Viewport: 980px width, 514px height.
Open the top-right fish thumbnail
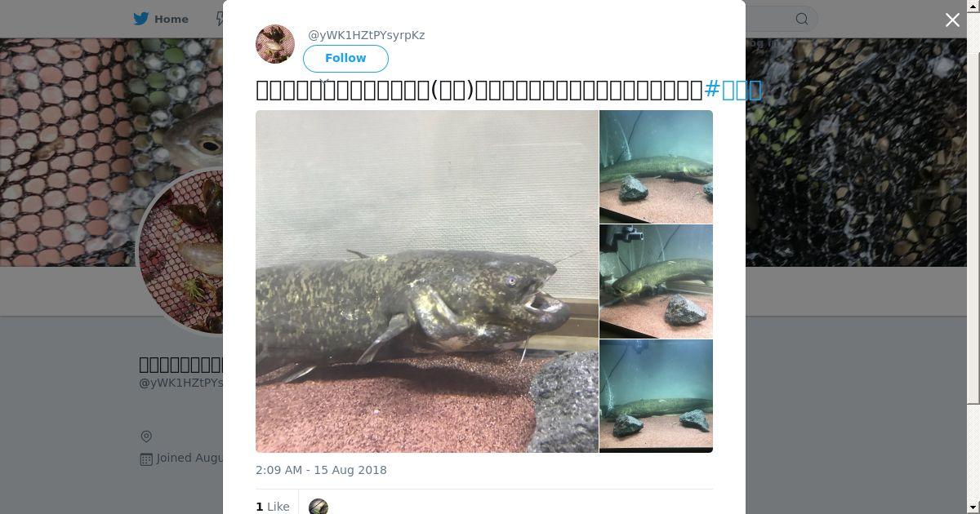[x=656, y=166]
